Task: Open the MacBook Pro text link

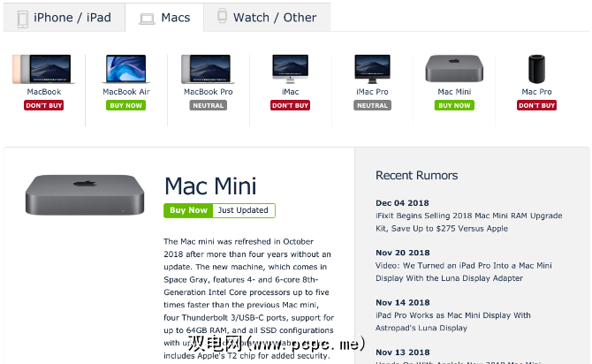Action: [208, 92]
